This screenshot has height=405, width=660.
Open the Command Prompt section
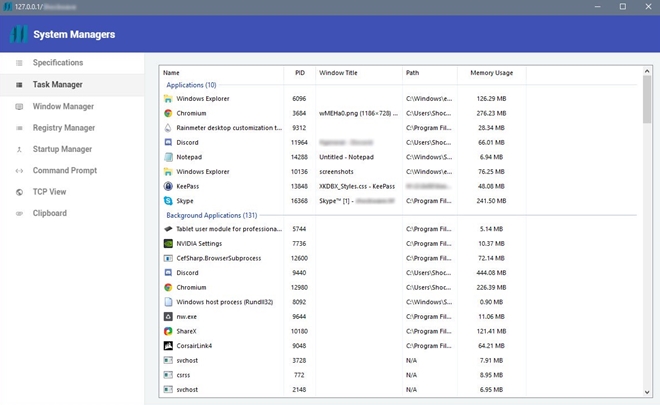72,171
